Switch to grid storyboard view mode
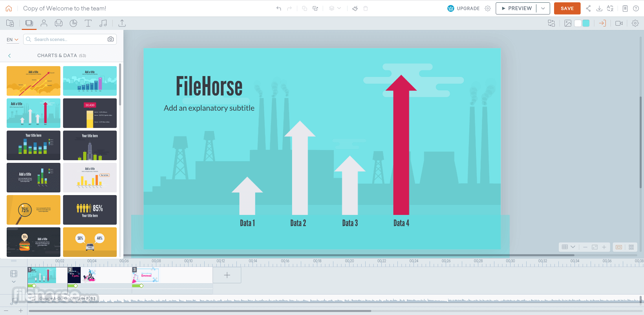The height and width of the screenshot is (315, 644). [x=631, y=247]
